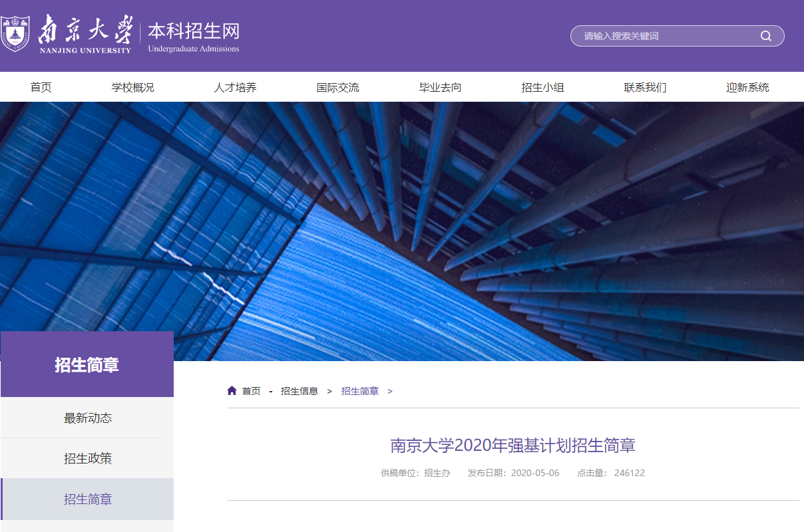Click the home icon in breadcrumb
The image size is (804, 532).
(x=232, y=391)
